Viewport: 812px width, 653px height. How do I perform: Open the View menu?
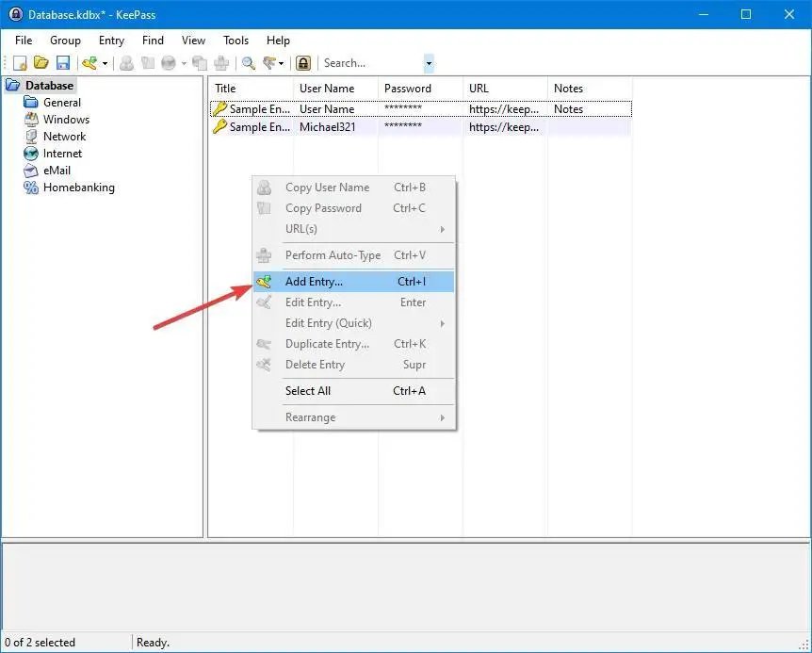pos(193,41)
